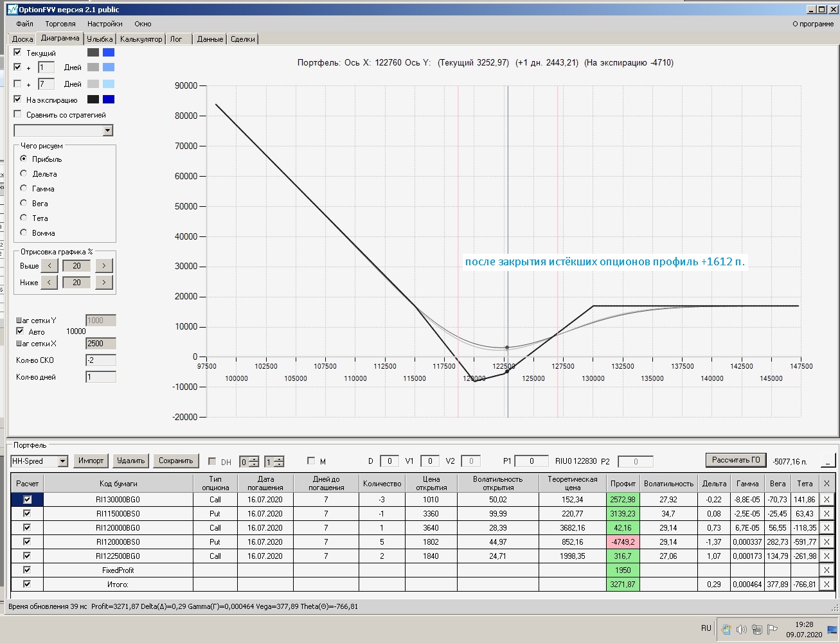The image size is (840, 643).
Task: Open the Action Center flag icon
Action: pyautogui.click(x=772, y=630)
